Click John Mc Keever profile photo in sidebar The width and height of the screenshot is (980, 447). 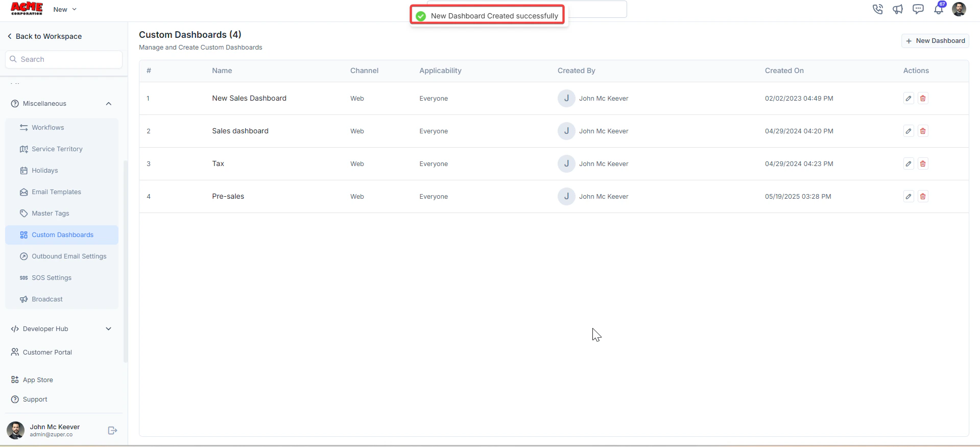[x=15, y=430]
